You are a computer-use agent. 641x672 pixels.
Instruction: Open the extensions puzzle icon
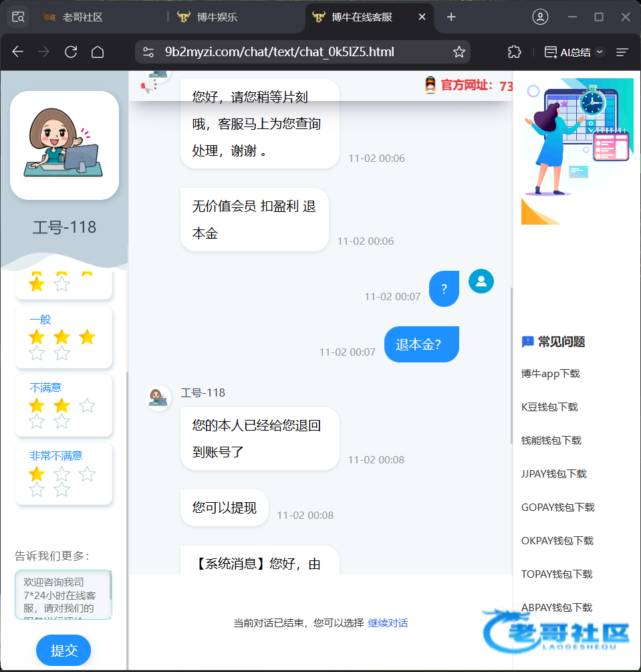coord(514,52)
